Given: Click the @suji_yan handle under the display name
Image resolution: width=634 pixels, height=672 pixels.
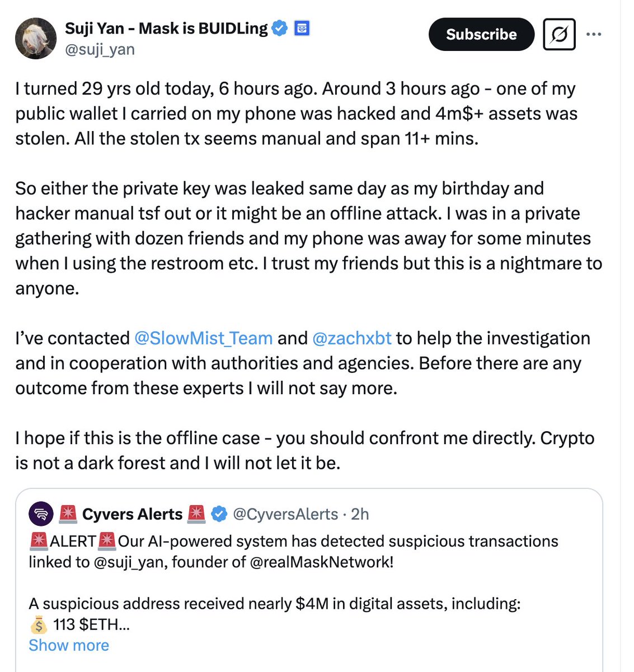Looking at the screenshot, I should point(100,49).
